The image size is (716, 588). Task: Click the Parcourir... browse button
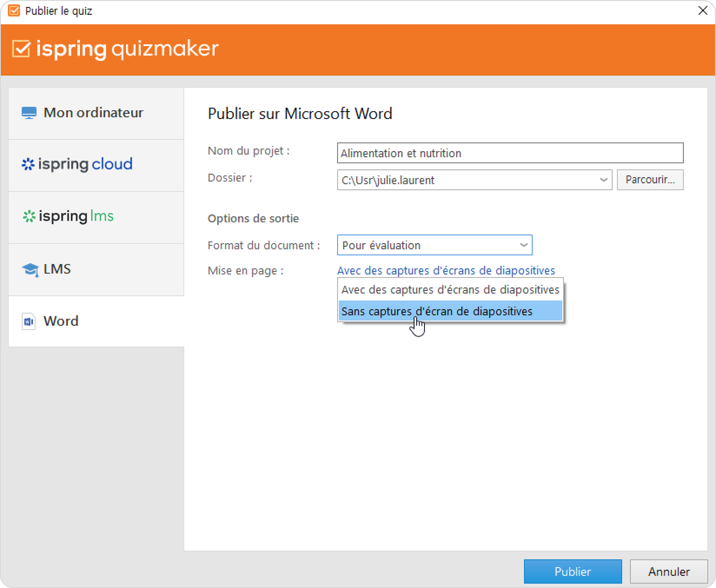pyautogui.click(x=650, y=180)
